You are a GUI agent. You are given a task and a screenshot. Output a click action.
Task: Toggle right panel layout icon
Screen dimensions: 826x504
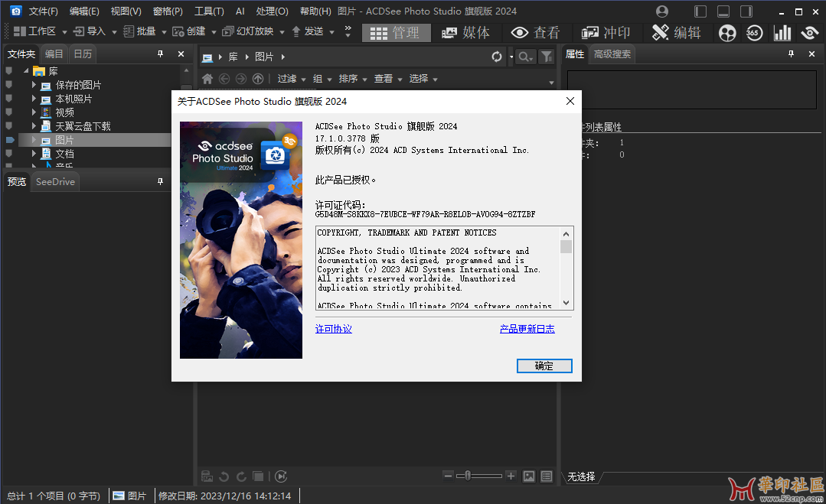coord(746,11)
